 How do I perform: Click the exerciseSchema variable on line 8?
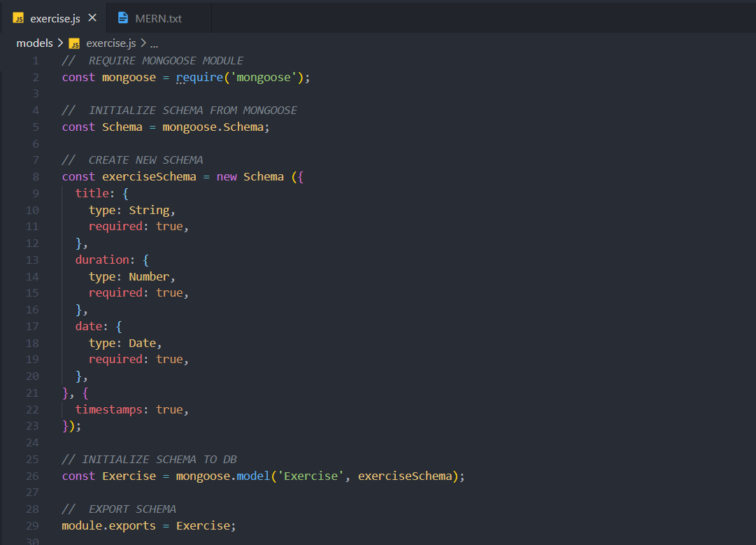pyautogui.click(x=149, y=176)
